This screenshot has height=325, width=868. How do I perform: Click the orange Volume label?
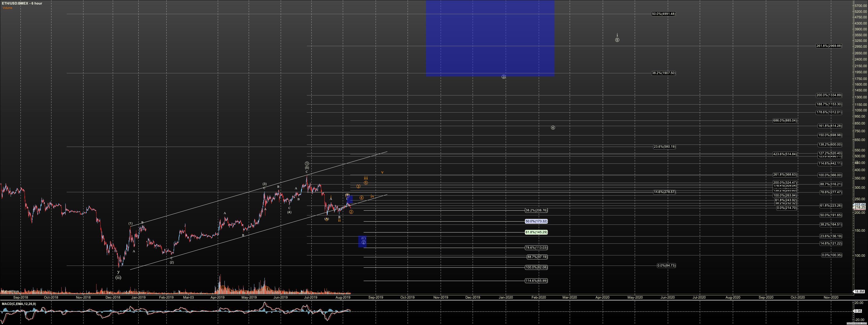[x=7, y=8]
